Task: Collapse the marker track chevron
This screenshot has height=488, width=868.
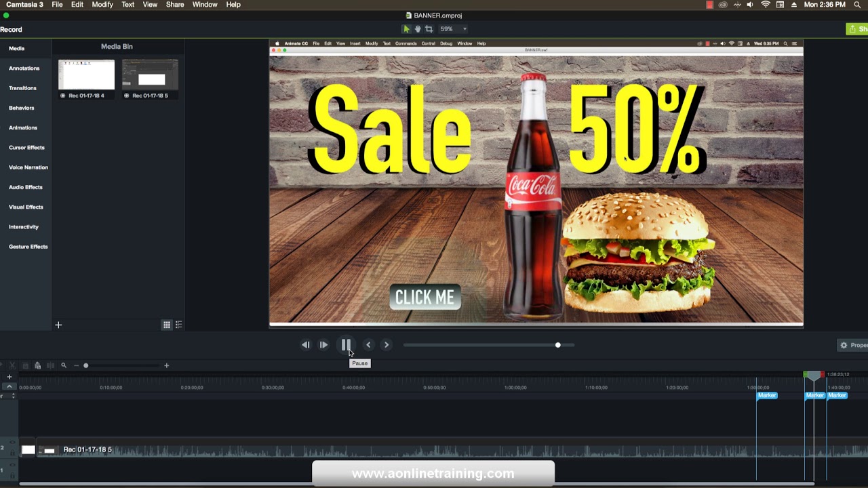Action: pos(9,386)
